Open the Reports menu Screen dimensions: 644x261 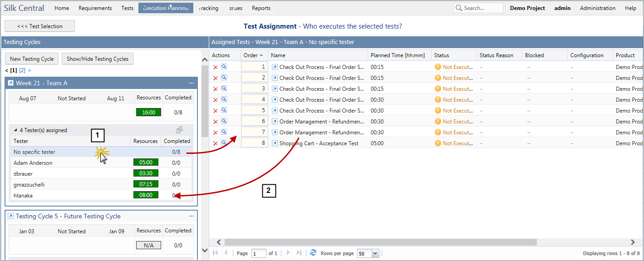pyautogui.click(x=261, y=8)
